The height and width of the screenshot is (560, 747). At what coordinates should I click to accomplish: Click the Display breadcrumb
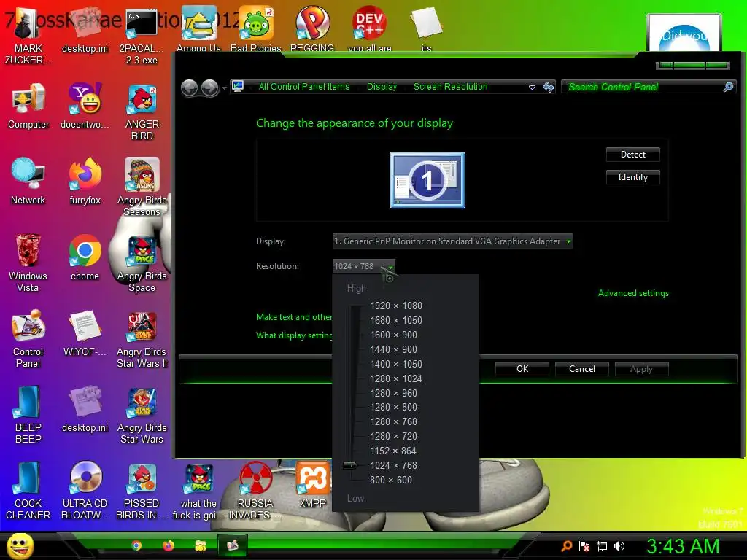[x=382, y=87]
